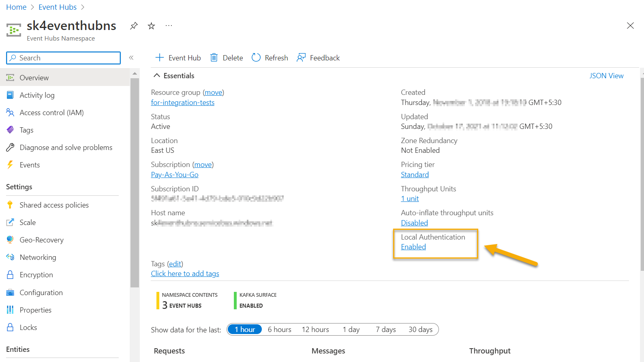Image resolution: width=644 pixels, height=362 pixels.
Task: Delete the namespace using trash icon
Action: point(227,58)
